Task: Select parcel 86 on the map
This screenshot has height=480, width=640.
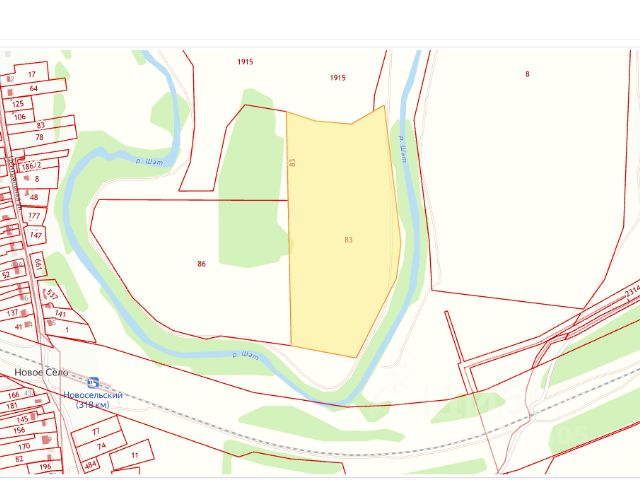Action: point(192,267)
